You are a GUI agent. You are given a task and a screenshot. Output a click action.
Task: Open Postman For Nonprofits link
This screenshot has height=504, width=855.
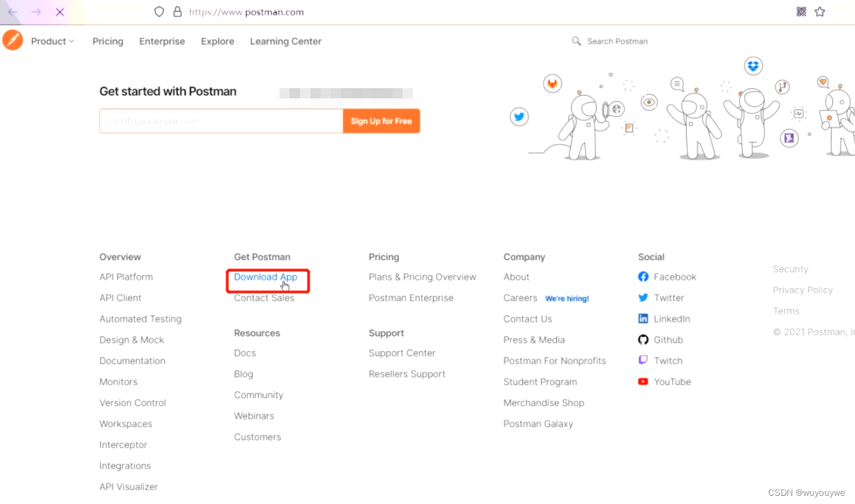[x=555, y=361]
